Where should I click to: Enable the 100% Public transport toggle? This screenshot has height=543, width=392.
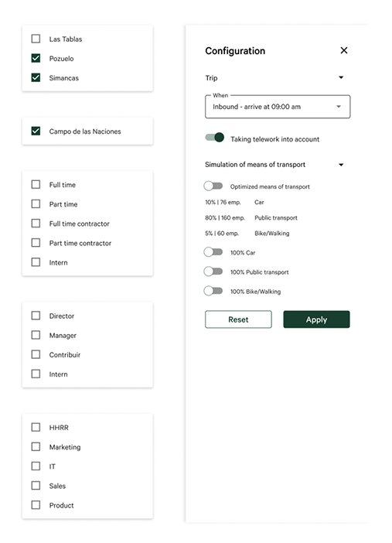(213, 271)
